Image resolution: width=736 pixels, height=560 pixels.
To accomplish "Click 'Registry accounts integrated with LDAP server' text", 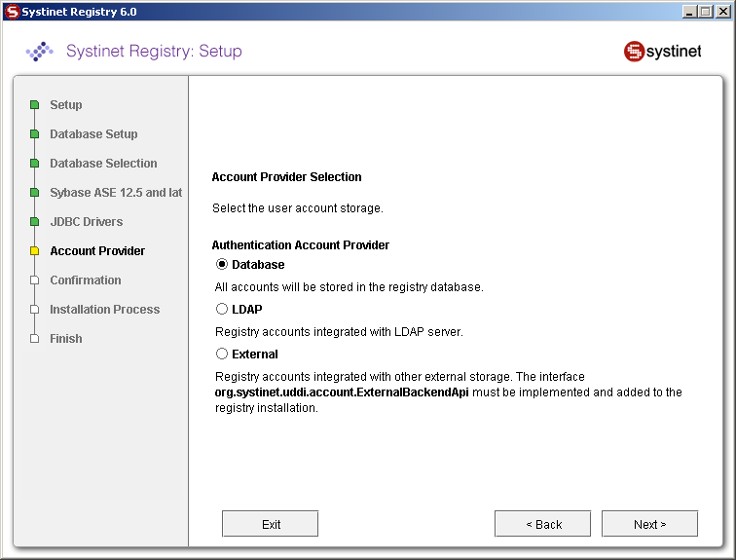I will point(339,332).
